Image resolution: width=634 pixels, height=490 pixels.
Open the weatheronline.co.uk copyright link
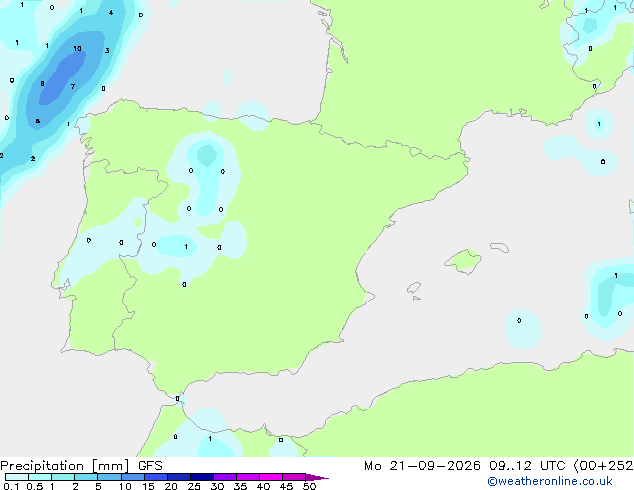(550, 481)
